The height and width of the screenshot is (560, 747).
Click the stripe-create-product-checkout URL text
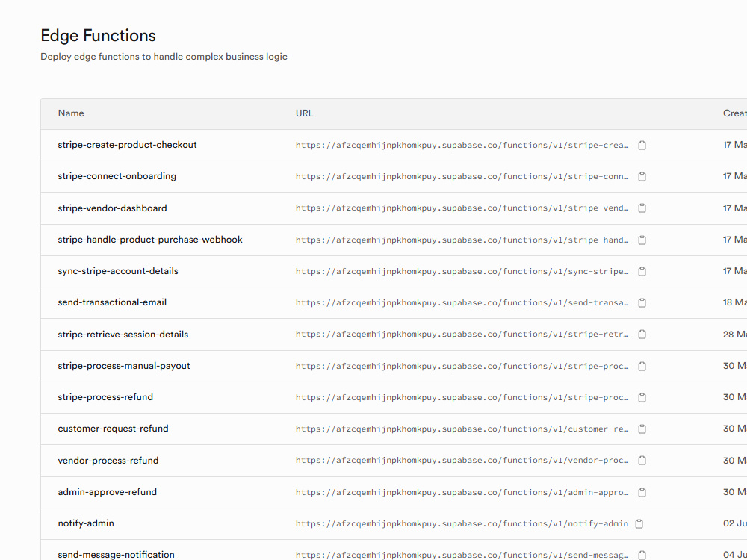462,146
